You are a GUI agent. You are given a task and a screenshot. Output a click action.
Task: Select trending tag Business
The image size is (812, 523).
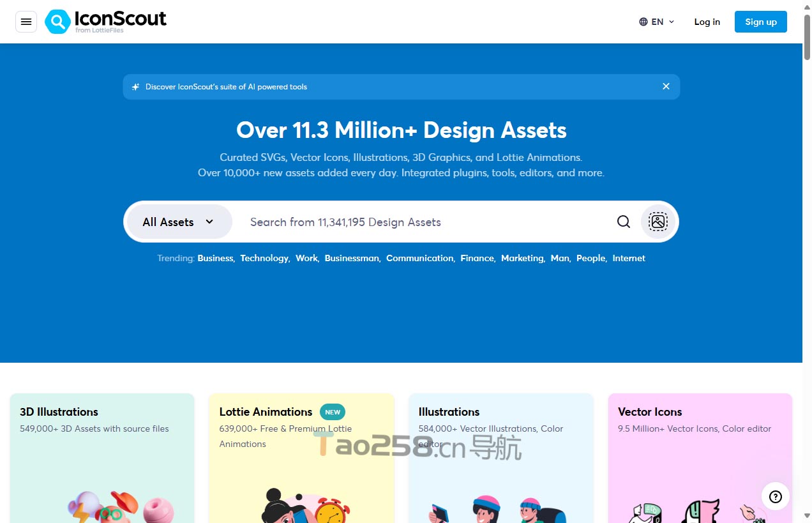[x=216, y=258]
